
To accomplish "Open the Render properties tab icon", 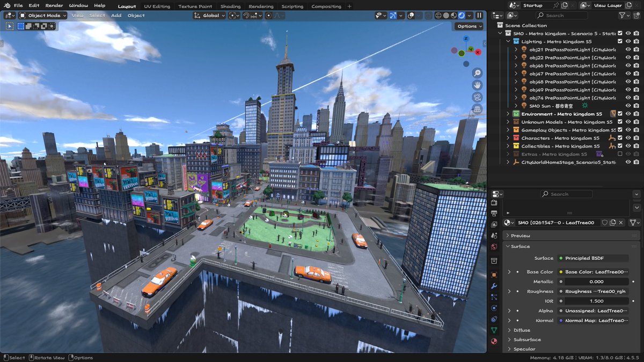I will coord(494,203).
